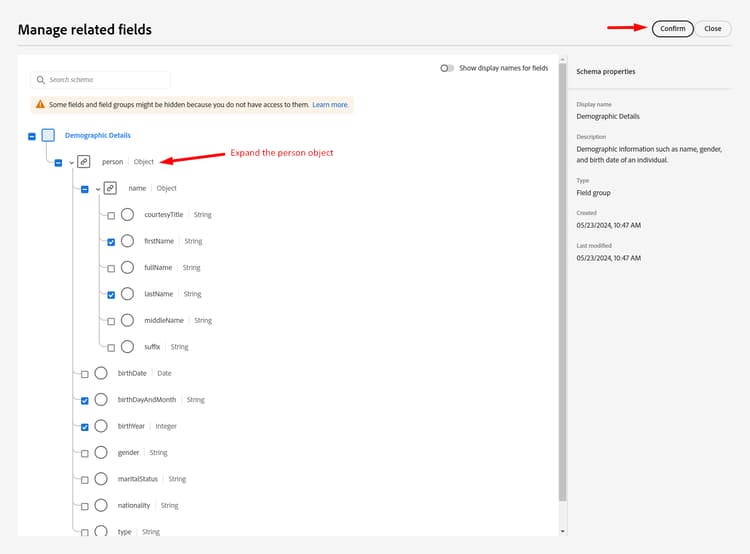The width and height of the screenshot is (750, 554).
Task: Select the lastName field label
Action: point(158,294)
